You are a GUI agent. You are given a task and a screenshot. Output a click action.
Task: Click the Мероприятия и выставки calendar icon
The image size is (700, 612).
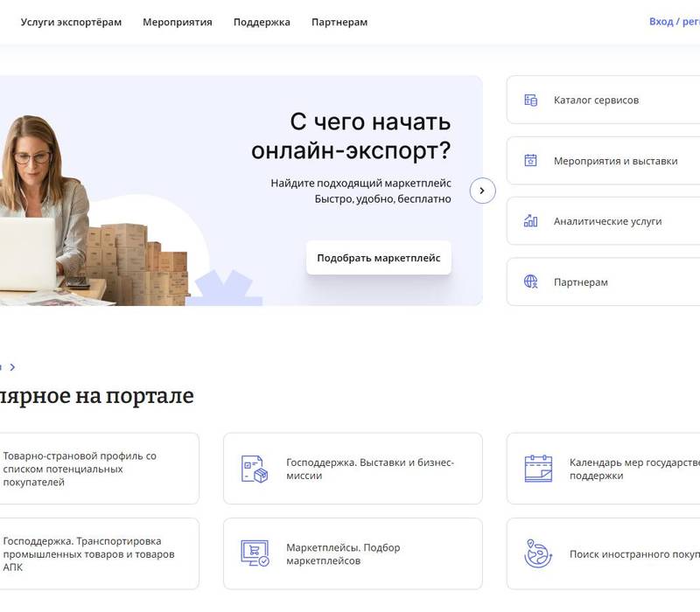(530, 160)
